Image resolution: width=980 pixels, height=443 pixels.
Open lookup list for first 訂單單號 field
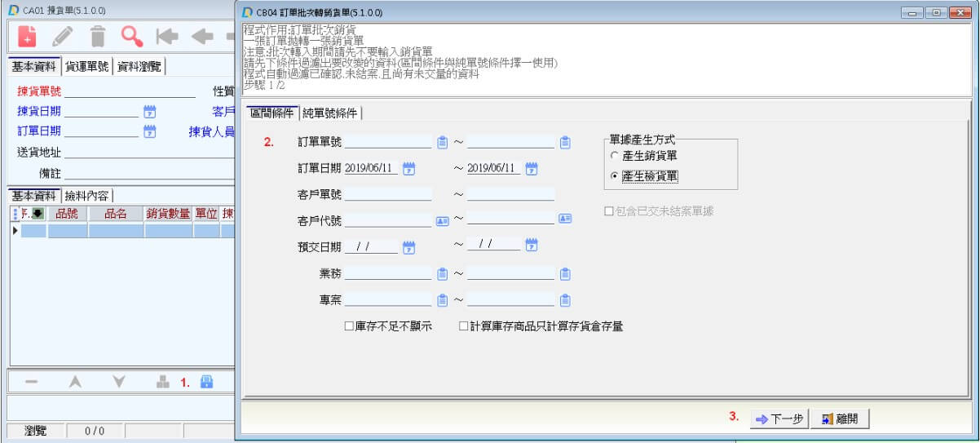443,143
